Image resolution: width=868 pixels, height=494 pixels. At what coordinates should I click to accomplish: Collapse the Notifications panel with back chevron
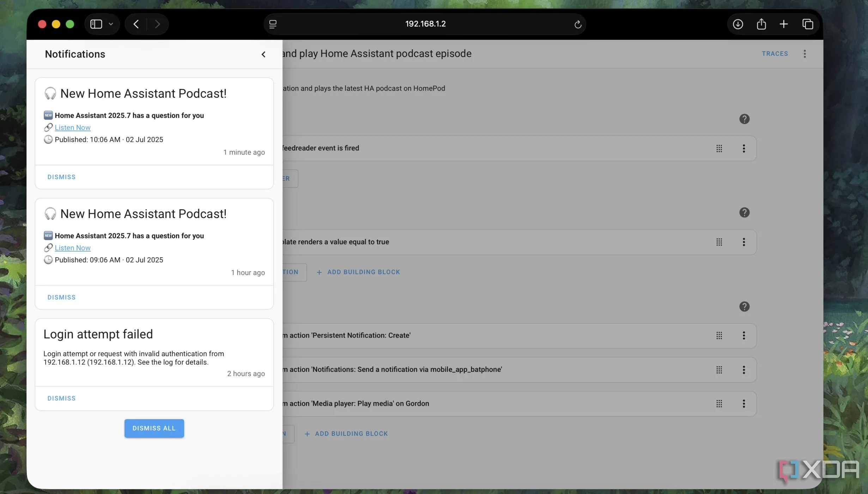[263, 54]
